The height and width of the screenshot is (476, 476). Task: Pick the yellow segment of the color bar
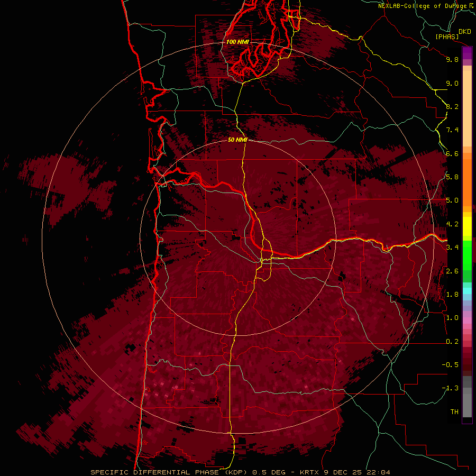467,226
